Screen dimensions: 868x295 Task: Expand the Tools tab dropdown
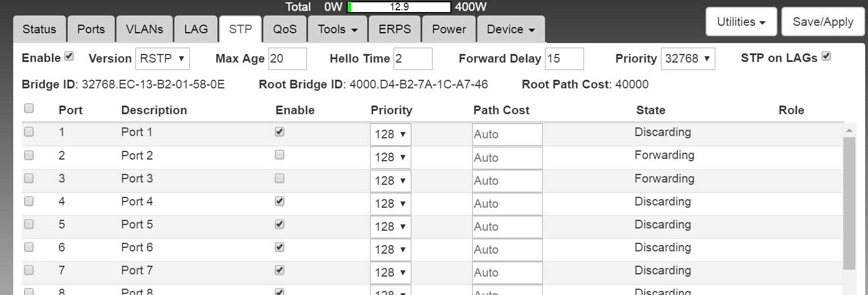pyautogui.click(x=337, y=29)
